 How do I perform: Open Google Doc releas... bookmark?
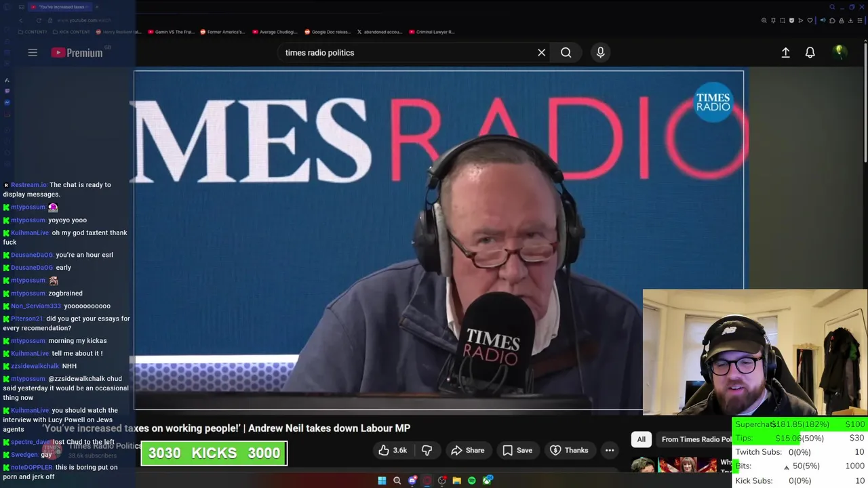(x=328, y=32)
